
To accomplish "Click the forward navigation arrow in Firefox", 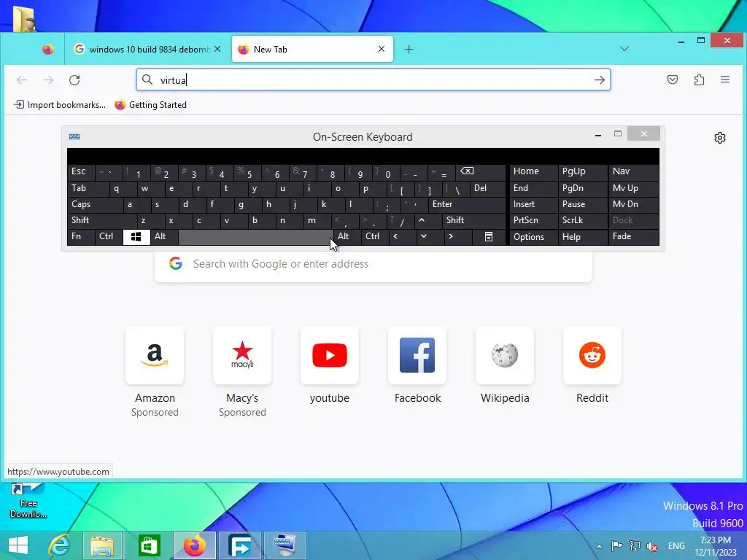I will click(x=48, y=80).
